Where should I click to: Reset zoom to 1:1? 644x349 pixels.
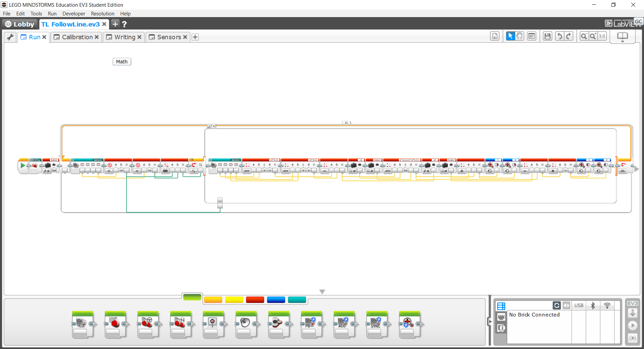click(602, 36)
